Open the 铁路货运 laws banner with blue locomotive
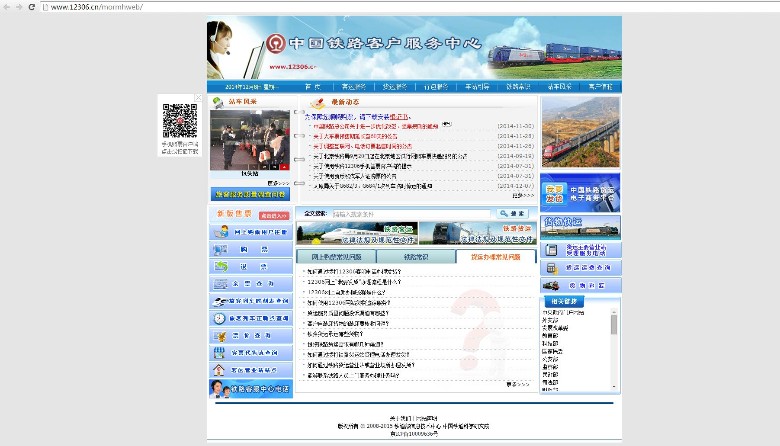The width and height of the screenshot is (780, 446). (x=478, y=233)
